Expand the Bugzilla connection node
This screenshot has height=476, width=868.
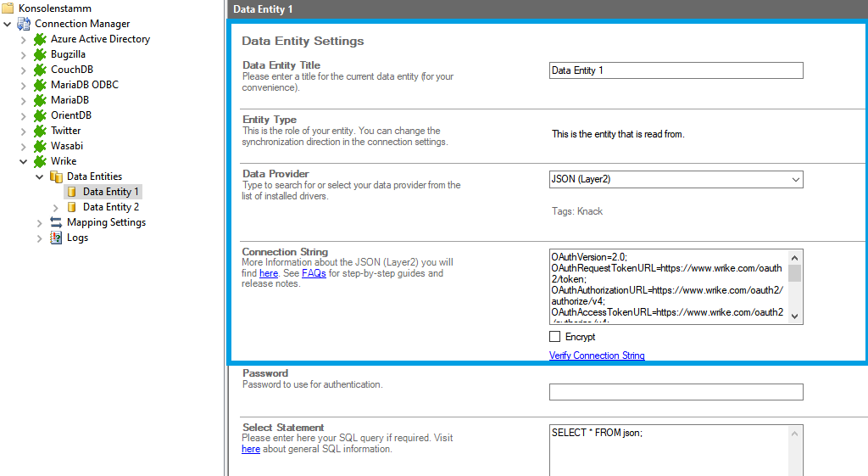click(x=24, y=54)
